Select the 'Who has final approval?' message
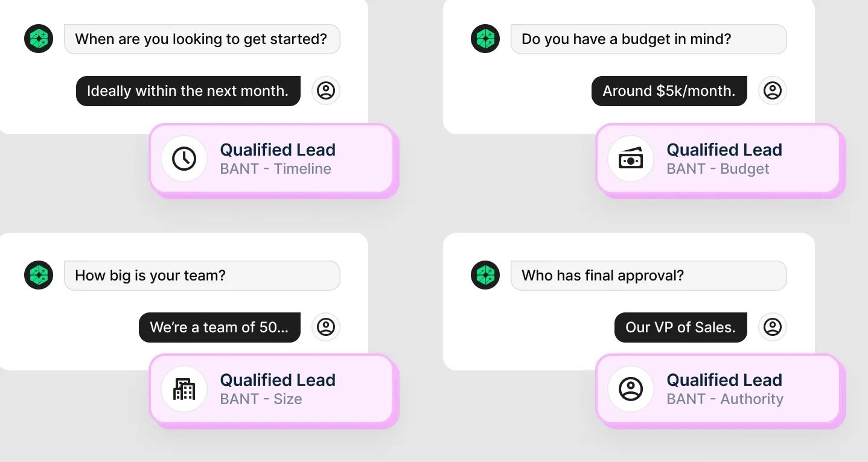 [648, 276]
